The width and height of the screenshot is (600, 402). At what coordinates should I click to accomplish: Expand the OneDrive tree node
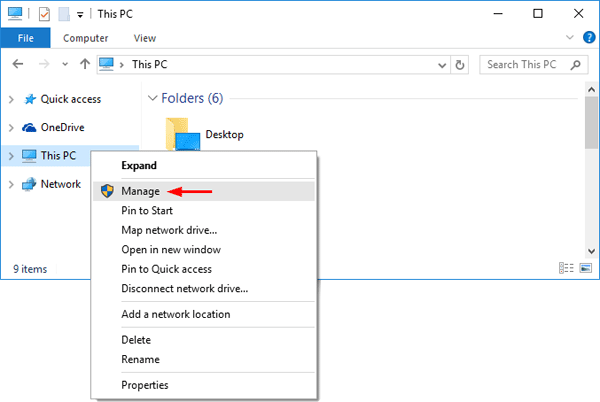coord(11,128)
